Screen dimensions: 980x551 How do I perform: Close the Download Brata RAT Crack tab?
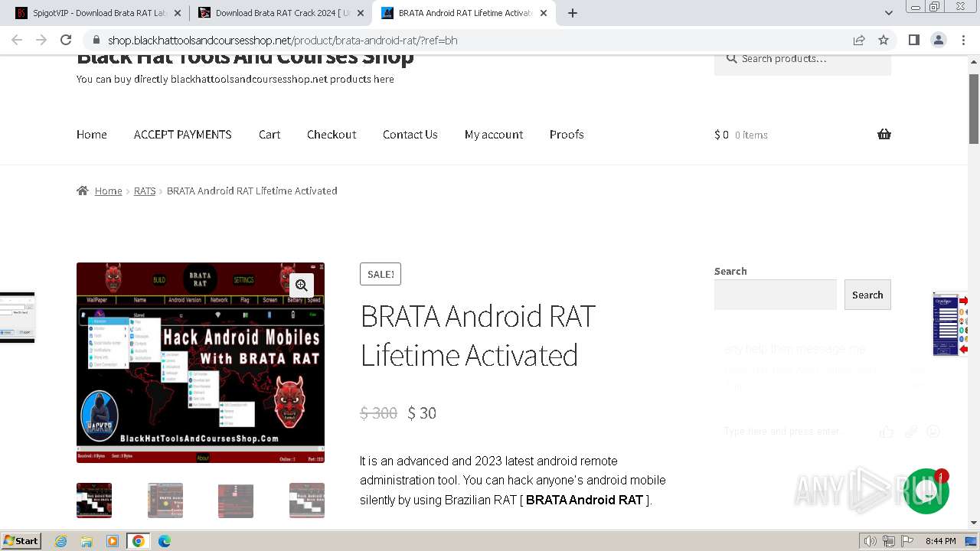point(361,13)
